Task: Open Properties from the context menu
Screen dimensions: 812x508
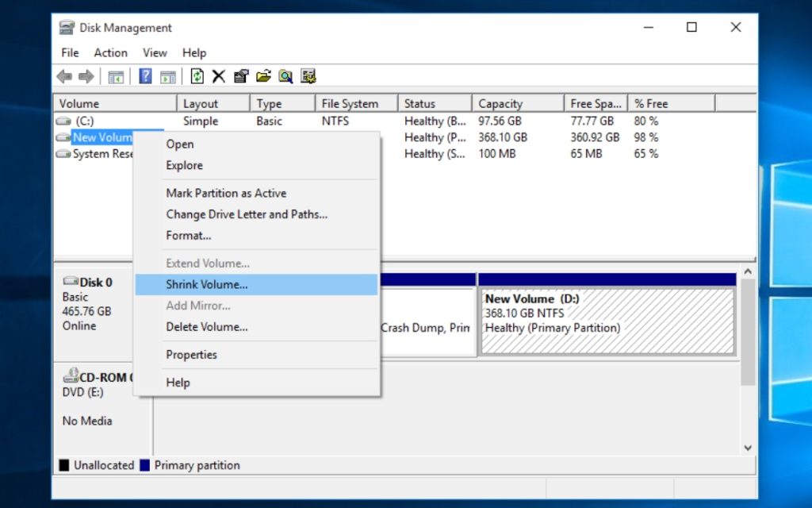Action: click(x=257, y=355)
